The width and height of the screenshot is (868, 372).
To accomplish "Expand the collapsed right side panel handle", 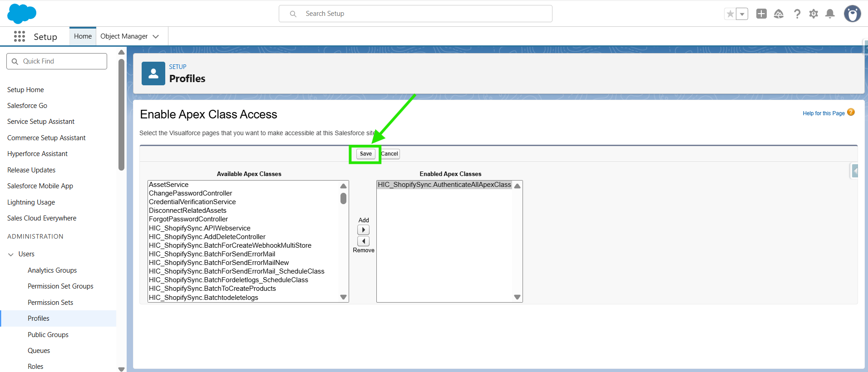I will (x=854, y=171).
